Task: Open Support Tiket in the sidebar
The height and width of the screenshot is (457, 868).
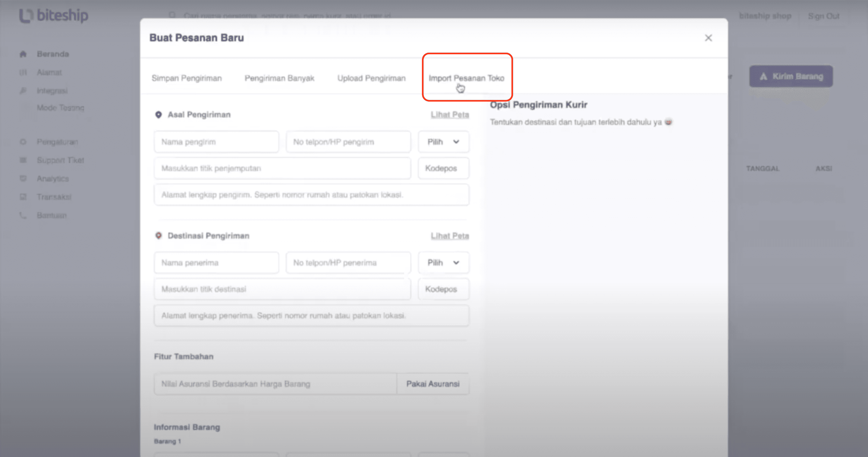Action: point(61,160)
